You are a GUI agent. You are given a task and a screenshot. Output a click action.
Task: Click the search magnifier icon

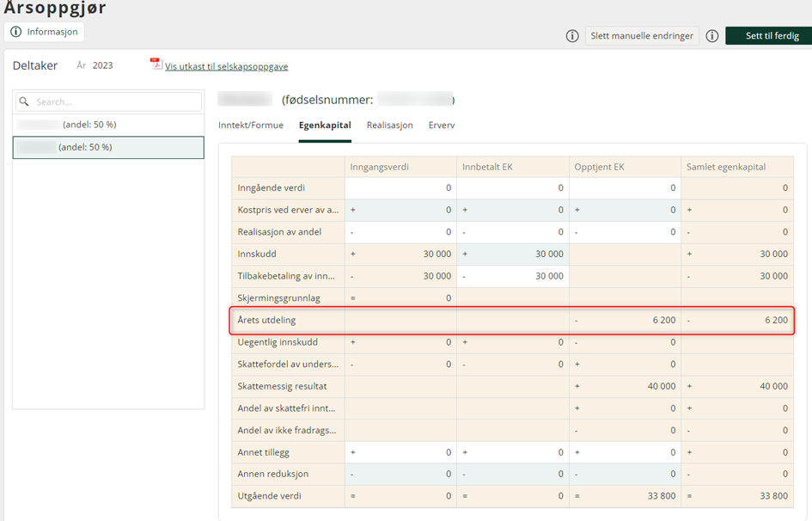pos(24,101)
